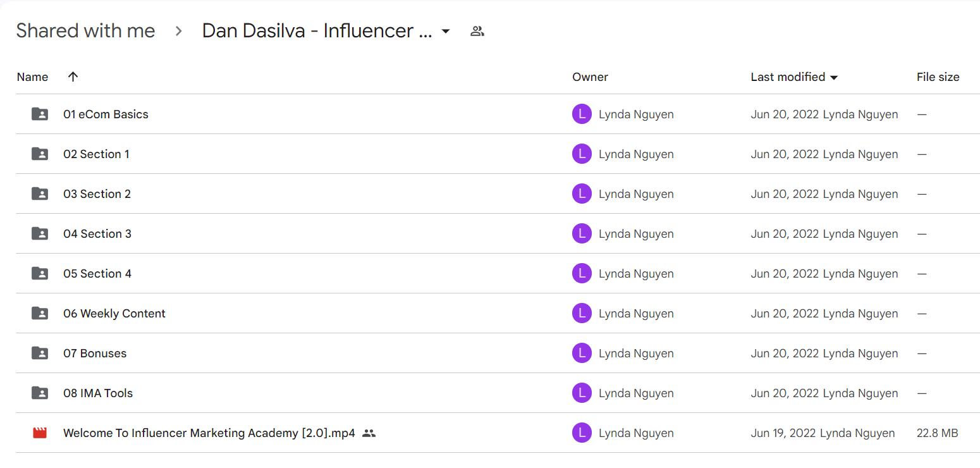Click the Dan Dasilva - Influencer folder breadcrumb

pos(317,31)
